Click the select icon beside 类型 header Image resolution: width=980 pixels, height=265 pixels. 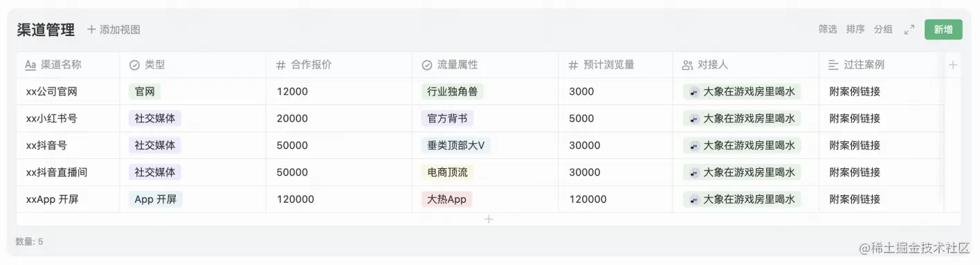[134, 65]
